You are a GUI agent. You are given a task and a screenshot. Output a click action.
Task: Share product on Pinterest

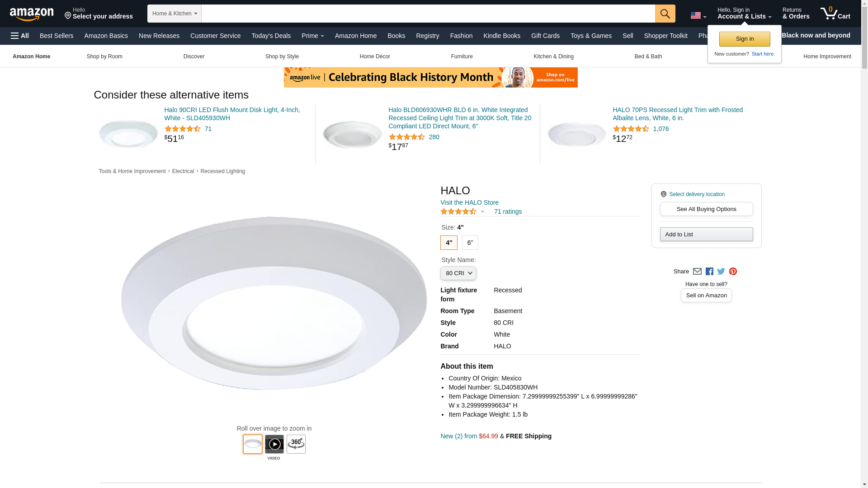point(733,272)
